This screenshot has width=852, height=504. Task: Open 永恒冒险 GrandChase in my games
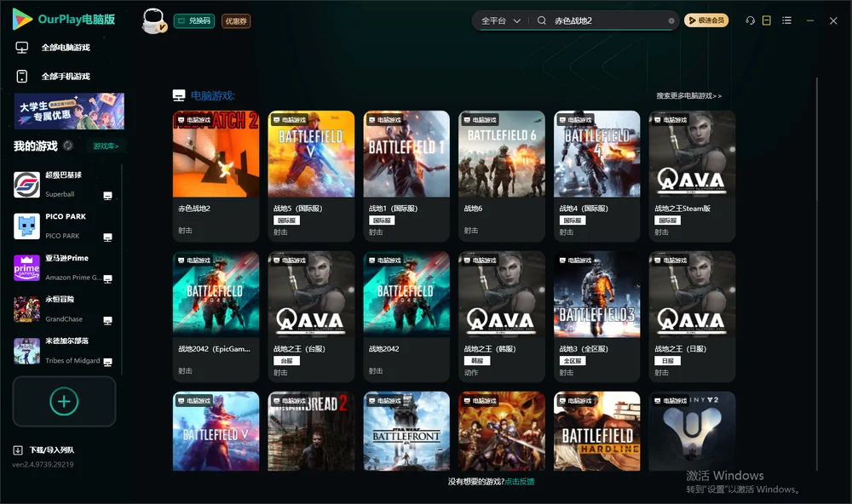point(63,309)
